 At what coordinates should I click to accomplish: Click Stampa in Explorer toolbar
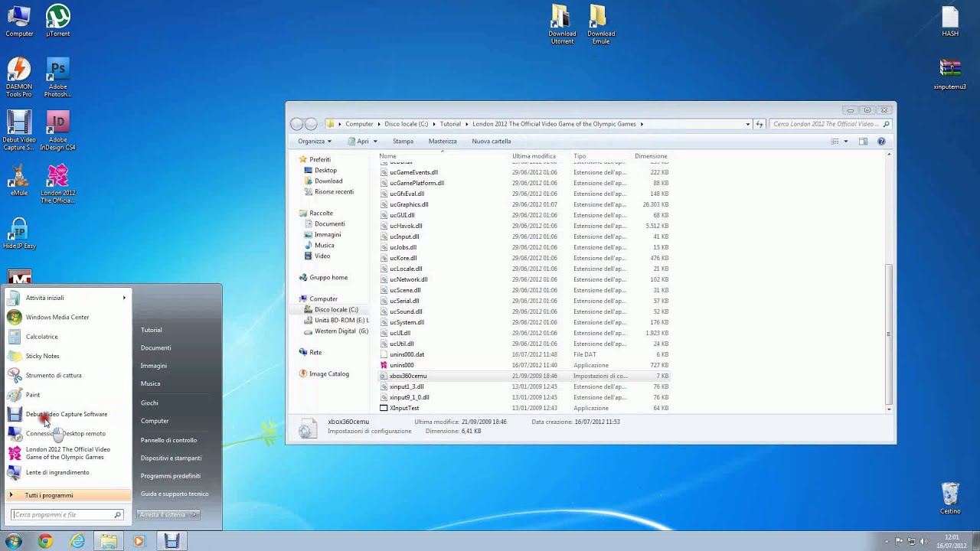[x=403, y=142]
